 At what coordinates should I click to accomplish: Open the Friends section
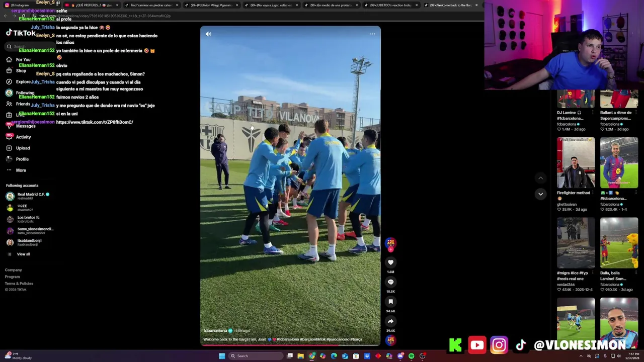pos(18,104)
